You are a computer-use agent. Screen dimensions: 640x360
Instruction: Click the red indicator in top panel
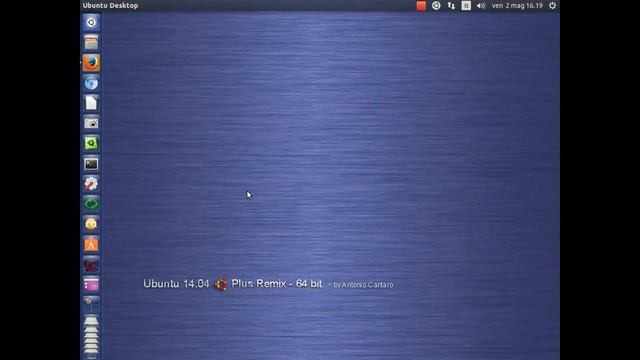point(421,6)
